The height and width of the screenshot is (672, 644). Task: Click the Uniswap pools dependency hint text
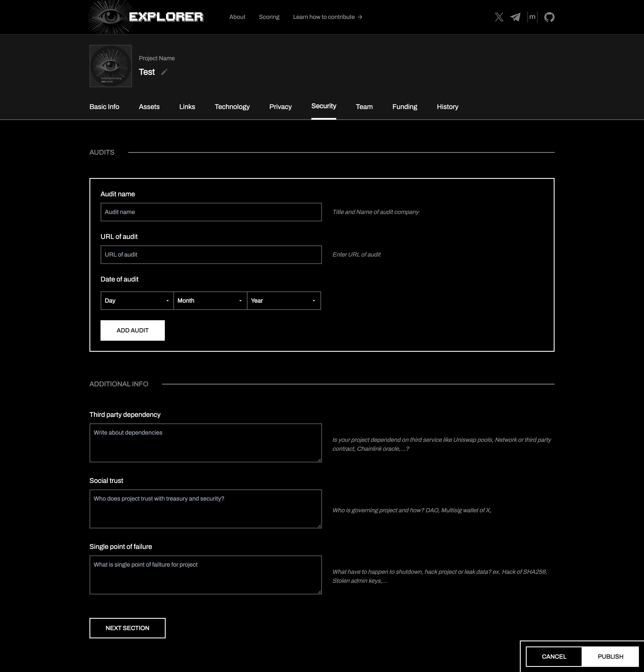coord(442,444)
